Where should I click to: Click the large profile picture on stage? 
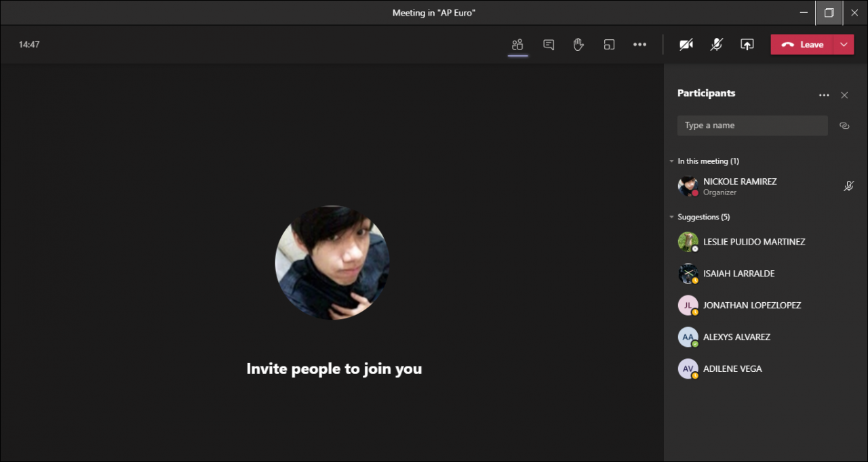pos(332,263)
